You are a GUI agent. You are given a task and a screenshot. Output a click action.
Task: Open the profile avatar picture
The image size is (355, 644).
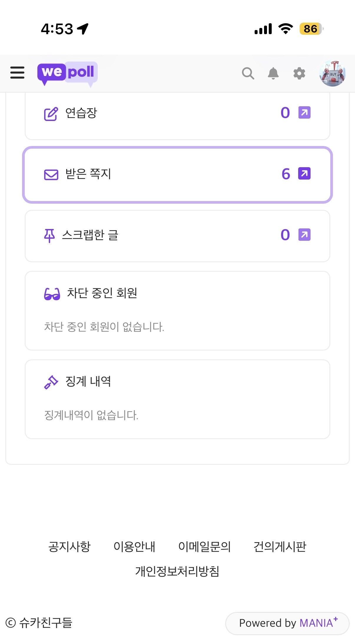pyautogui.click(x=333, y=73)
